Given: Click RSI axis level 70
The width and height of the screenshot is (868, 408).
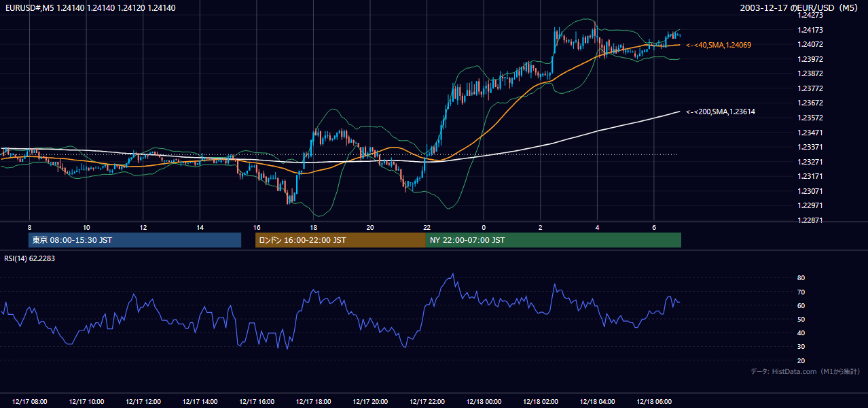Looking at the screenshot, I should 801,292.
